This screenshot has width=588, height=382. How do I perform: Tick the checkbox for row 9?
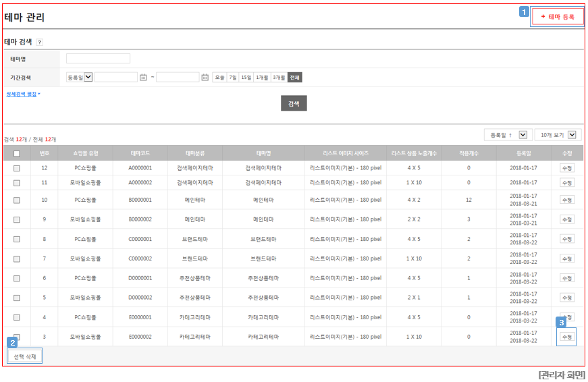[x=16, y=219]
